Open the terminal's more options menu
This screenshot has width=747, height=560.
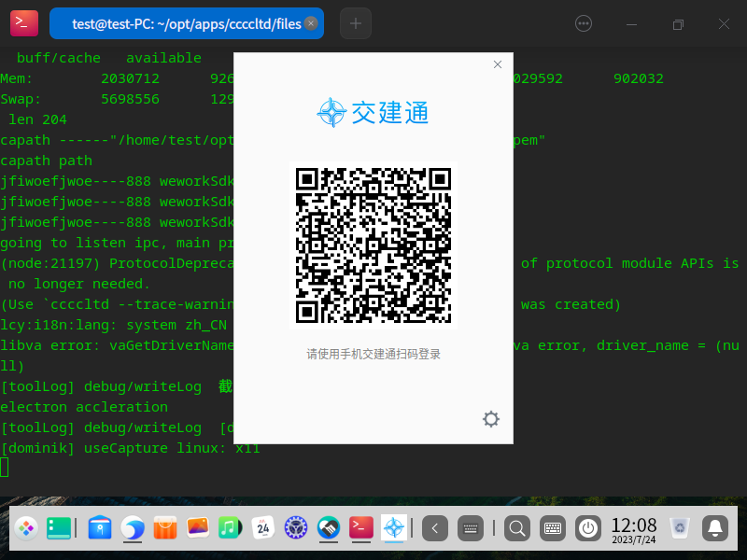point(583,23)
